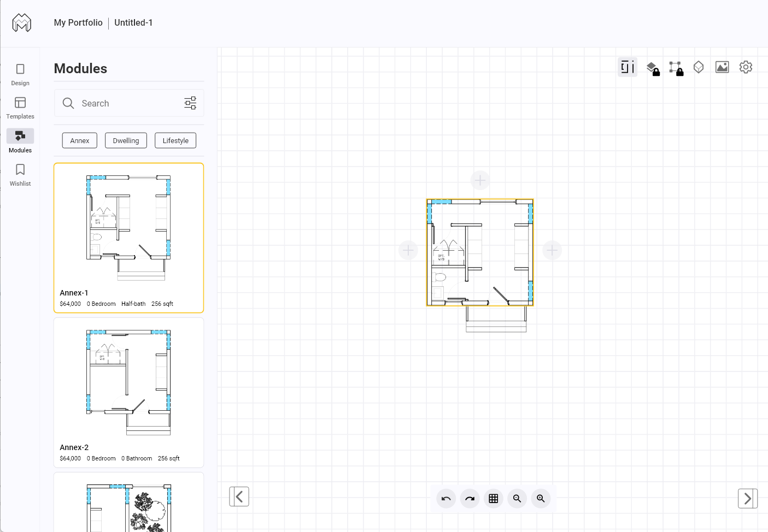Viewport: 768px width, 532px height.
Task: Click the app logo icon
Action: (x=22, y=23)
